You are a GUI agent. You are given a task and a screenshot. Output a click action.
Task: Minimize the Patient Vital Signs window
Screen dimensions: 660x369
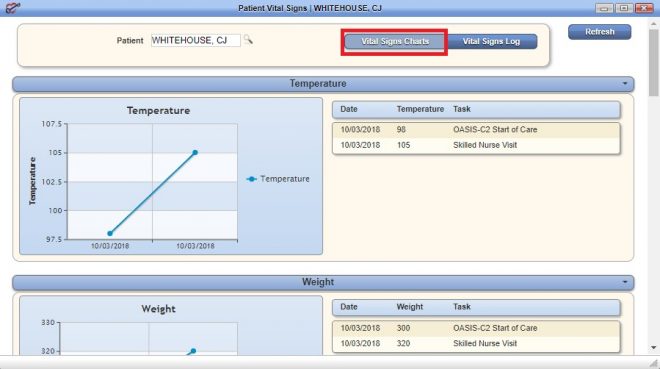604,8
